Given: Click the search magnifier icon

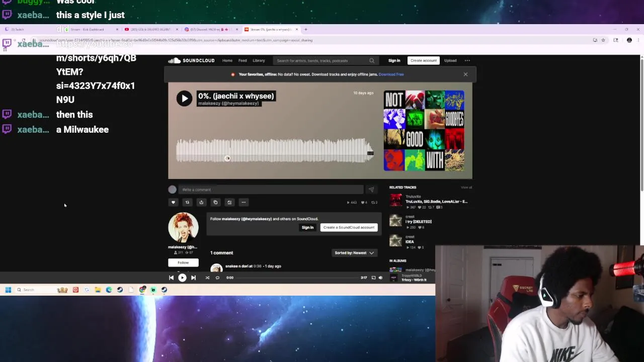Looking at the screenshot, I should point(372,60).
